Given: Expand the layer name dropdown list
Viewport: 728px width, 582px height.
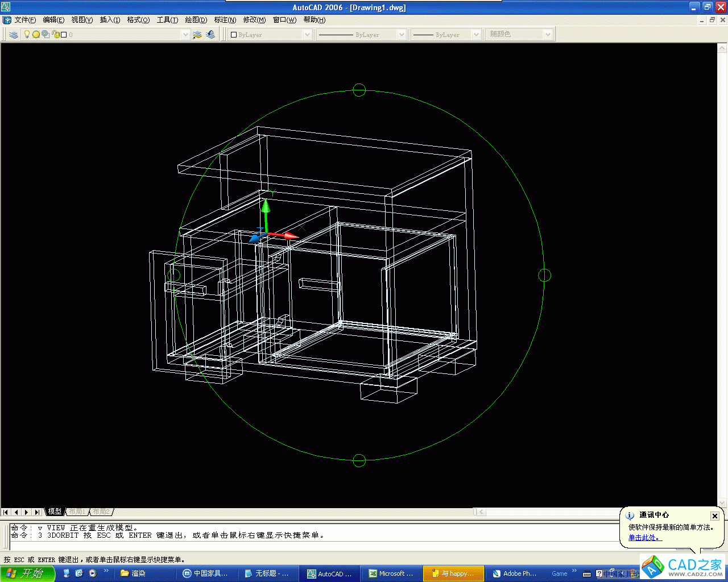Looking at the screenshot, I should [x=185, y=35].
